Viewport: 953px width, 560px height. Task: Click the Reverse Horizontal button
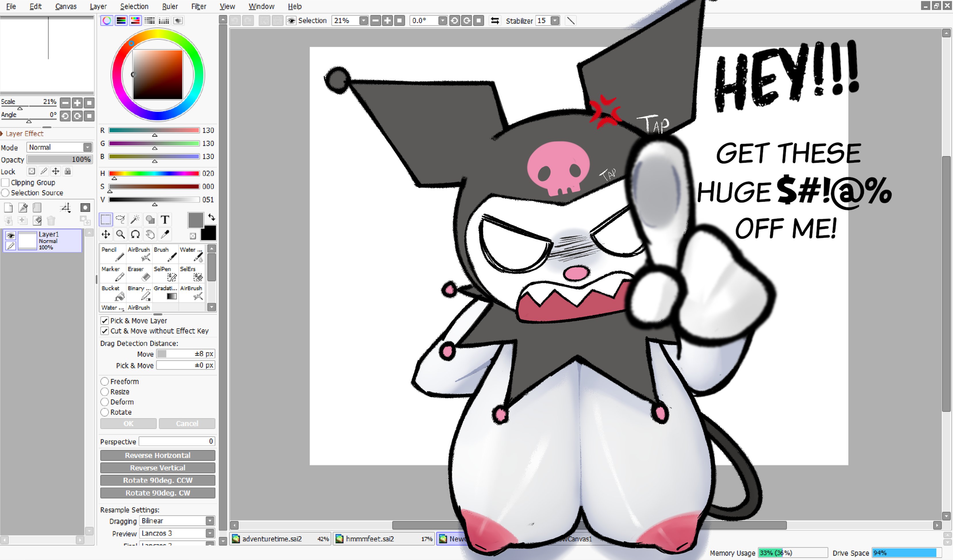point(158,455)
